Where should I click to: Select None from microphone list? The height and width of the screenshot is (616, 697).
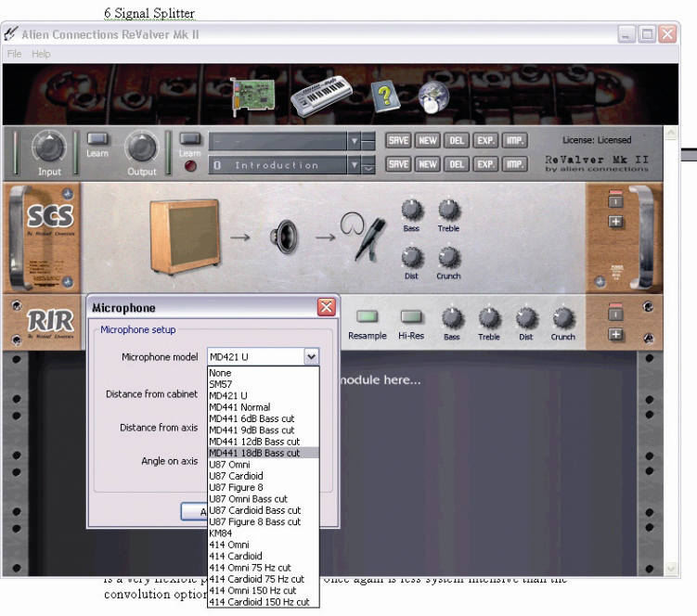(264, 373)
